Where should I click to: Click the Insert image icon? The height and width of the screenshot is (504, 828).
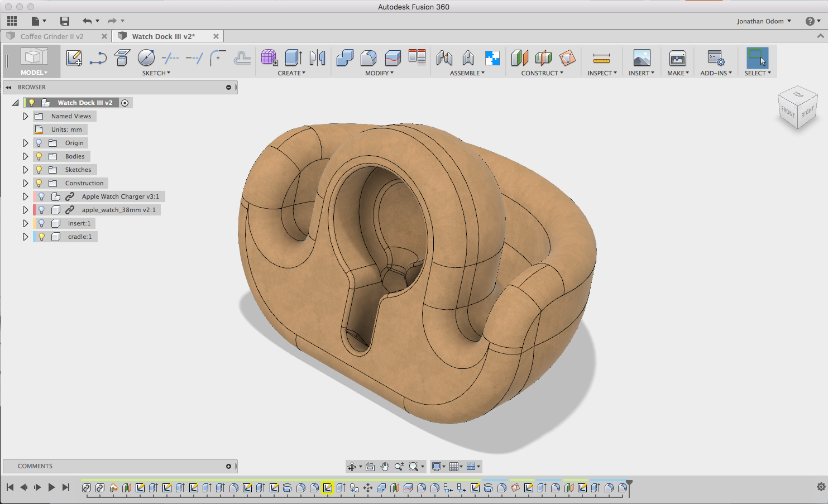tap(642, 57)
